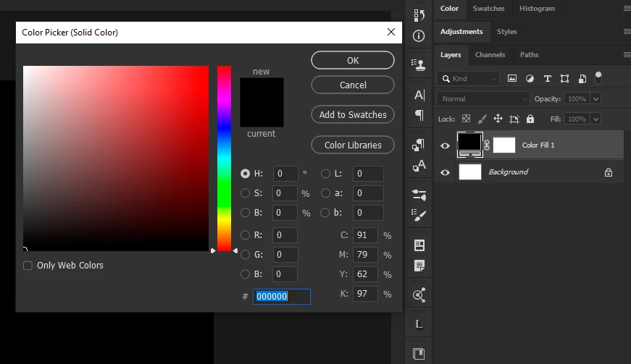Lock artboard nesting icon
Screen dimensions: 631x364
coord(514,119)
